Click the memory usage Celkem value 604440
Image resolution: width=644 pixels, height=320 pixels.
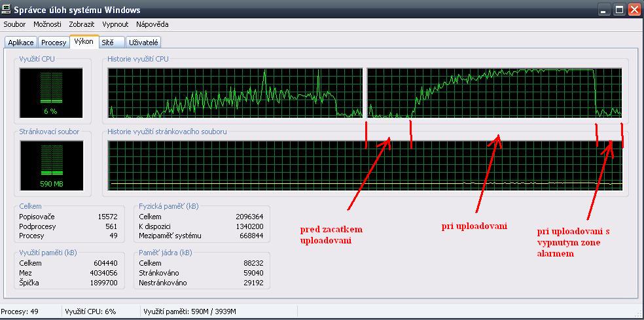[x=105, y=263]
